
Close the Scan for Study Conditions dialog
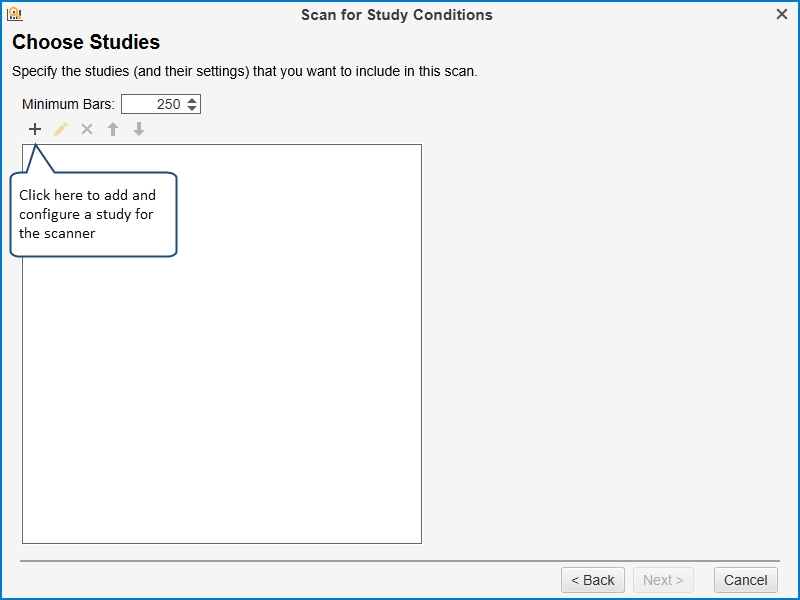pos(782,14)
